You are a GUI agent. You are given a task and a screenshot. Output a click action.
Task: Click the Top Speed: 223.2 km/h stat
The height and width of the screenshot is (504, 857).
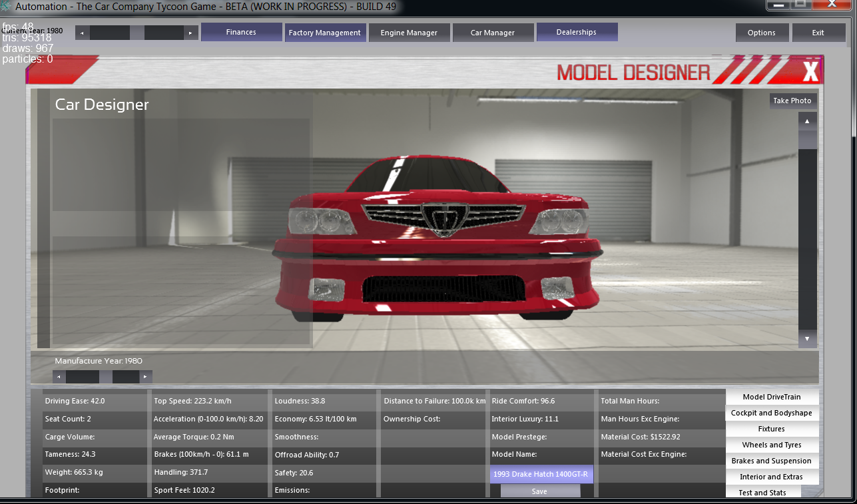tap(192, 401)
